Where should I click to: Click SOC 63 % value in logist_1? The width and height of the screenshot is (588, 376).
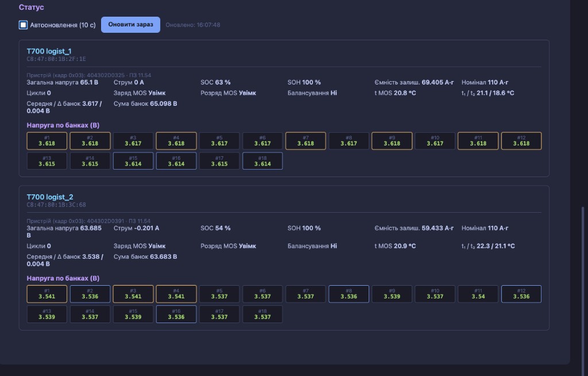click(216, 82)
